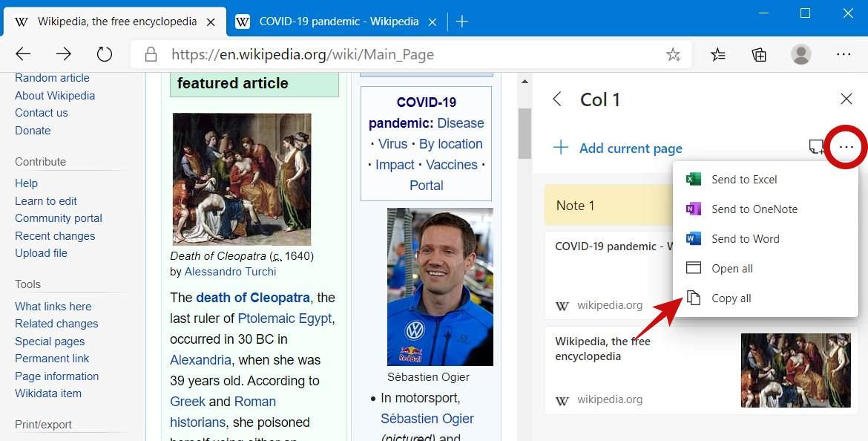Image resolution: width=868 pixels, height=441 pixels.
Task: Open COVID-19 Disease link
Action: [461, 123]
